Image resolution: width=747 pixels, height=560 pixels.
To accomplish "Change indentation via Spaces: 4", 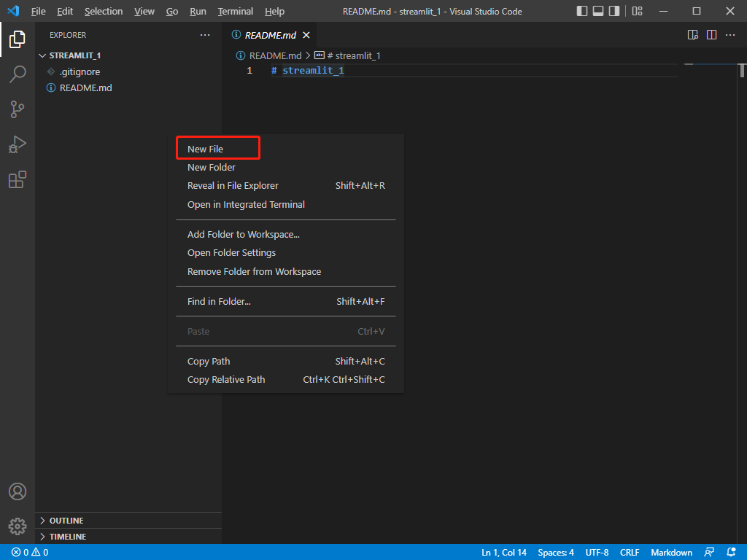I will [555, 553].
